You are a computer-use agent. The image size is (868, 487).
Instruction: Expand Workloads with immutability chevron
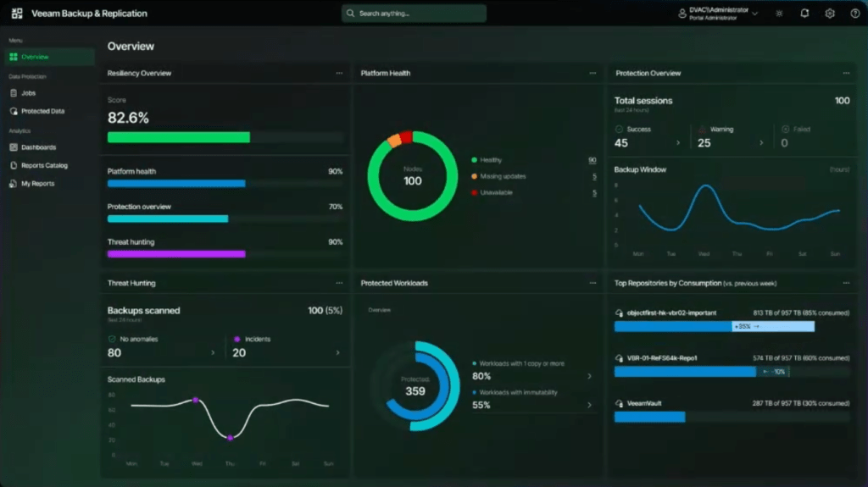589,405
